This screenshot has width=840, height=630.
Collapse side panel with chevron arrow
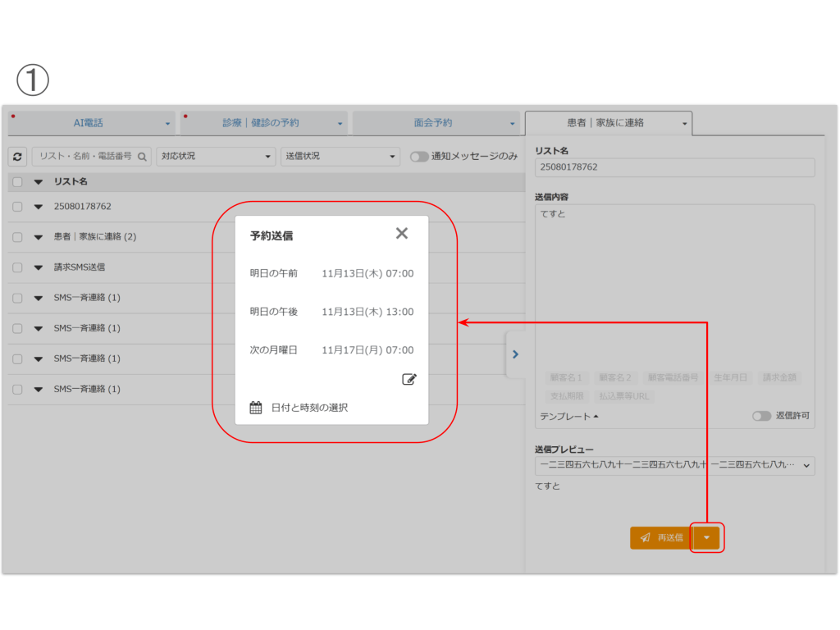[515, 354]
